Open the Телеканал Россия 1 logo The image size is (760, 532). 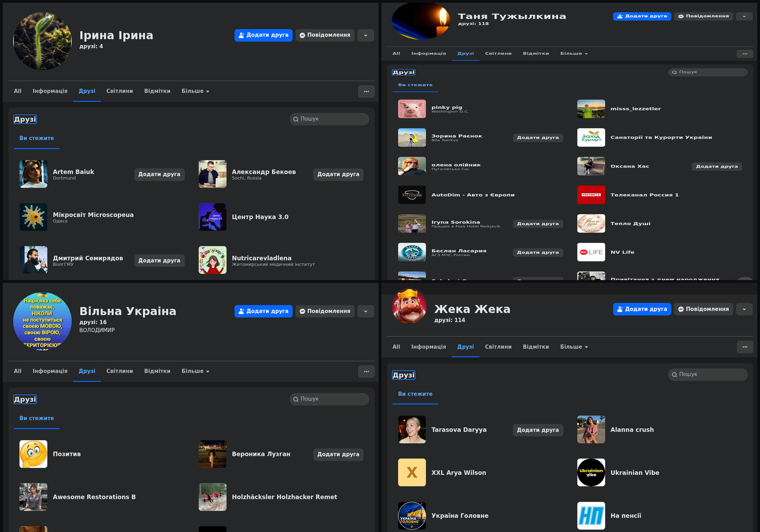(x=591, y=195)
